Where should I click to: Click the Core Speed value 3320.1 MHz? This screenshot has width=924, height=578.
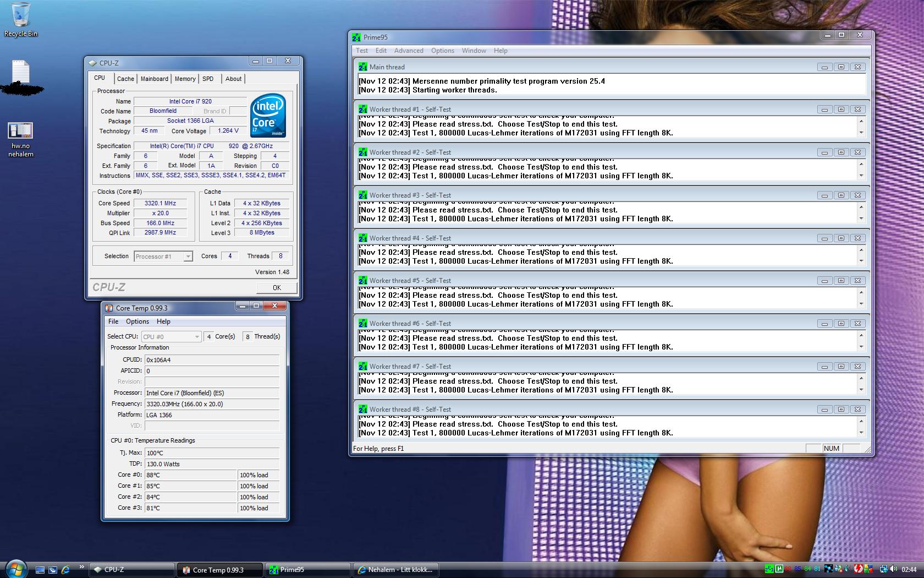pos(160,203)
